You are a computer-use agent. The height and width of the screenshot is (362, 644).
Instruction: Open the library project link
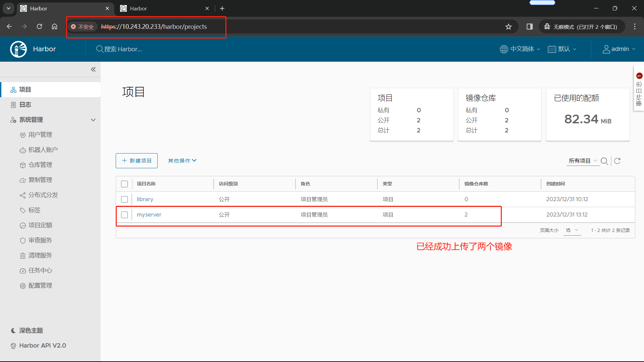coord(145,199)
